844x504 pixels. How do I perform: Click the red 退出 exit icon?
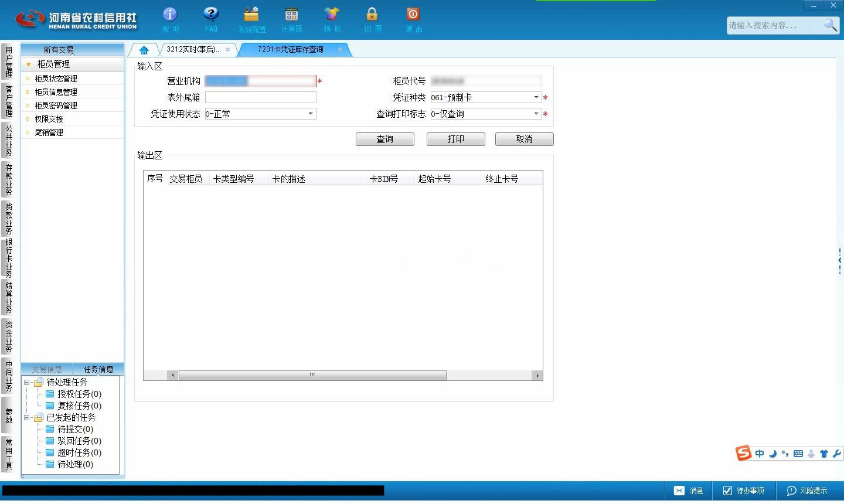pyautogui.click(x=413, y=14)
